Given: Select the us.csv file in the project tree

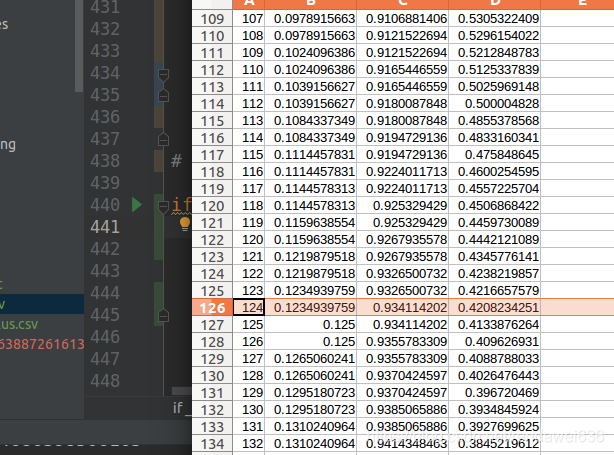Looking at the screenshot, I should coord(19,325).
